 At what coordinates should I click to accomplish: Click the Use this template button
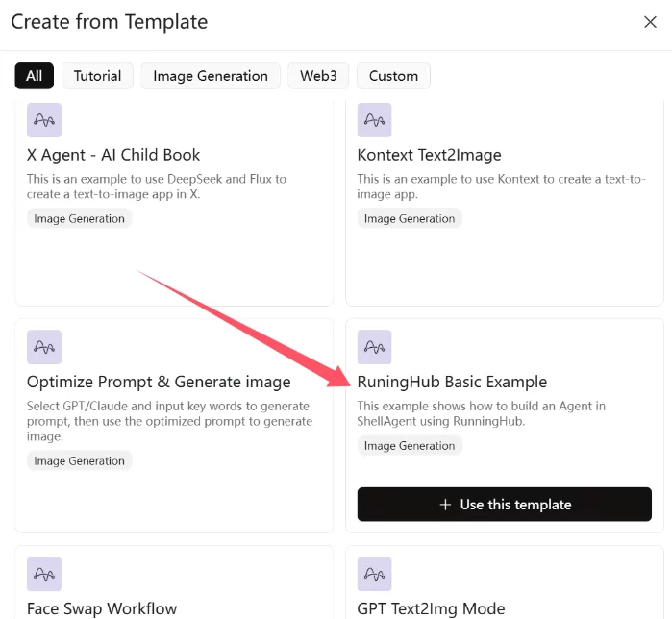click(x=505, y=505)
